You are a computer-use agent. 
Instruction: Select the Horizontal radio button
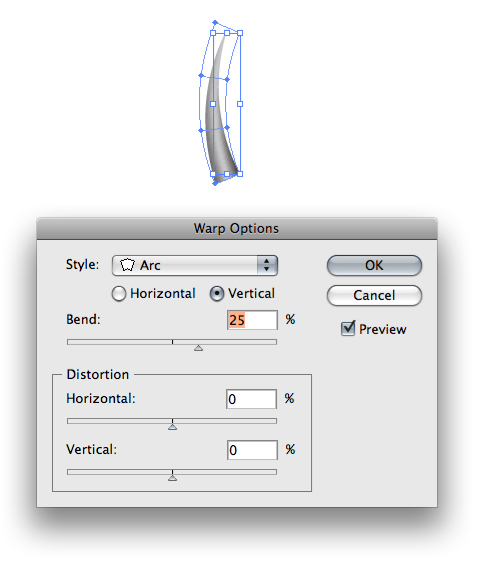point(119,294)
